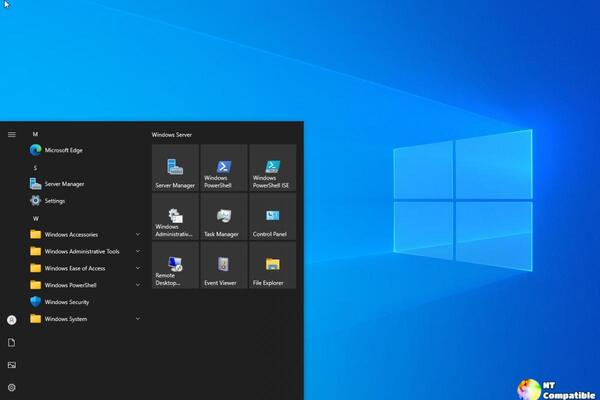Expand Windows Administrative Tools chevron
The image size is (600, 400).
tap(138, 251)
